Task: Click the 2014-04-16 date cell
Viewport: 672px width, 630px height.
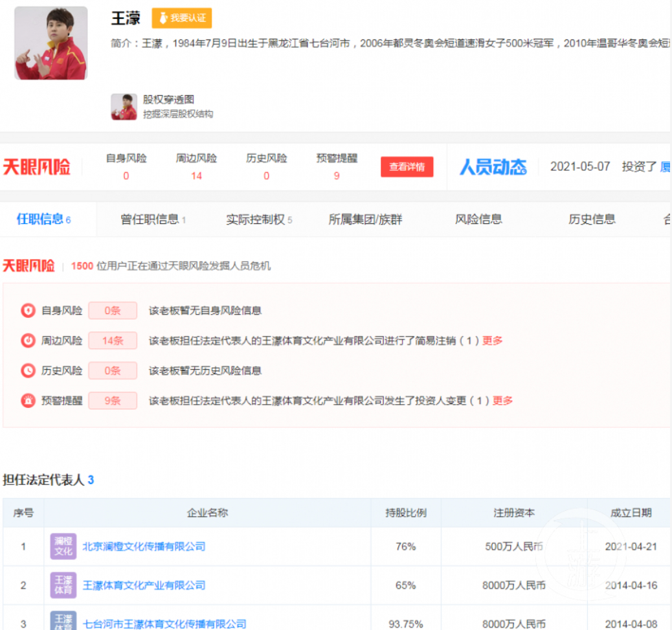Action: pyautogui.click(x=631, y=585)
